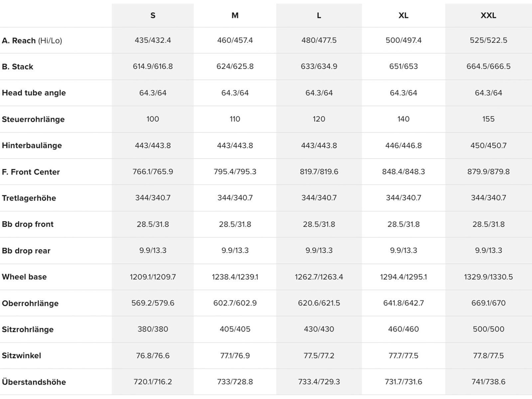Select the XL size column header

[x=403, y=16]
